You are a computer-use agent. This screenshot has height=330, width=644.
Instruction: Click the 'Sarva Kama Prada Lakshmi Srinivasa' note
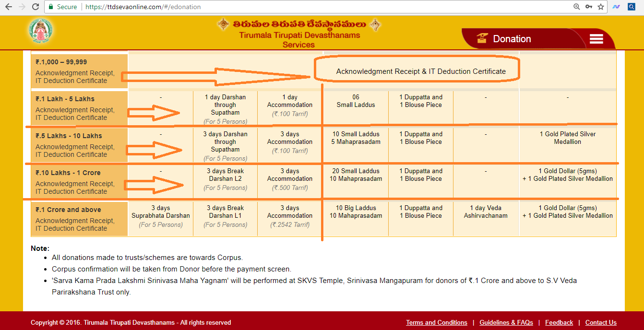coord(314,286)
